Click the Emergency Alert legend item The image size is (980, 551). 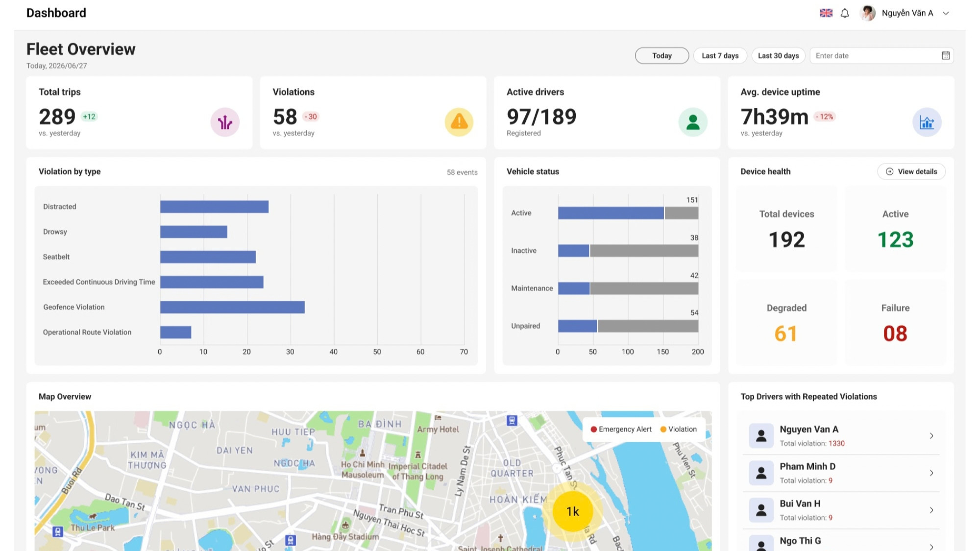click(x=621, y=429)
